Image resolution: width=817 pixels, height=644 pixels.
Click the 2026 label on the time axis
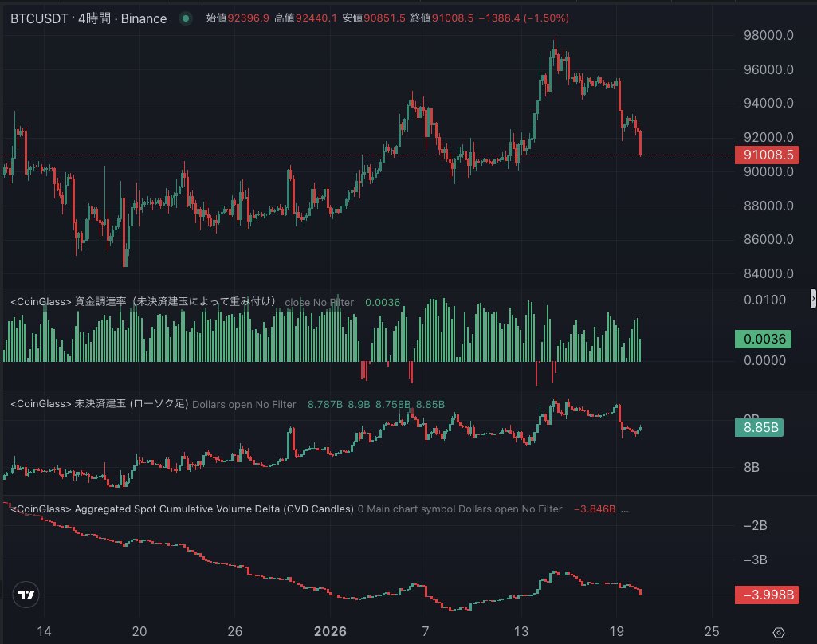[330, 630]
